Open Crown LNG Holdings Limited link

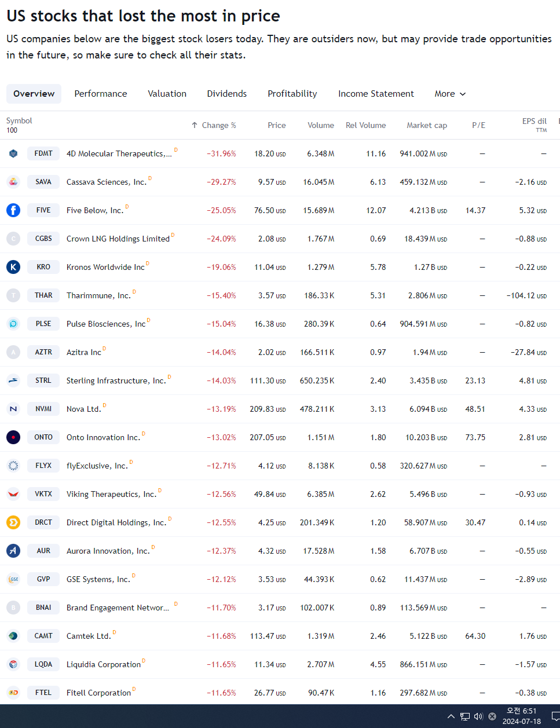coord(118,239)
